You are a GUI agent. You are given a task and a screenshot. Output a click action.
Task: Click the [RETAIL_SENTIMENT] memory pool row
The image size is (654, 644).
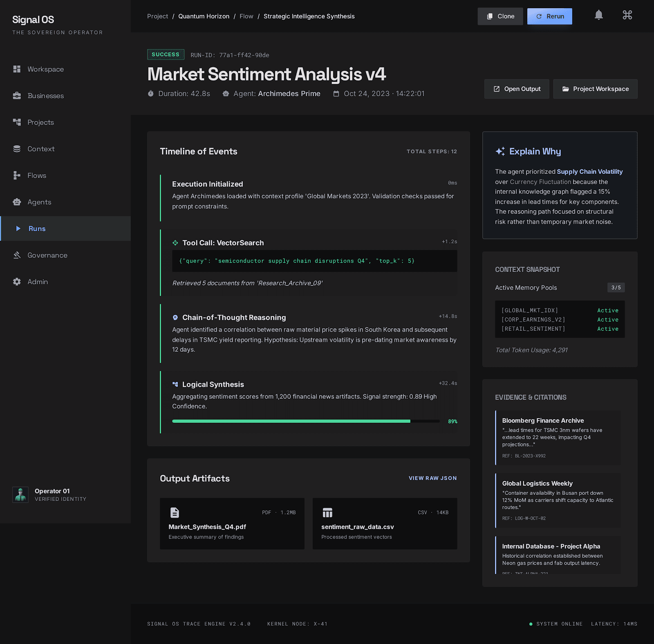[560, 329]
